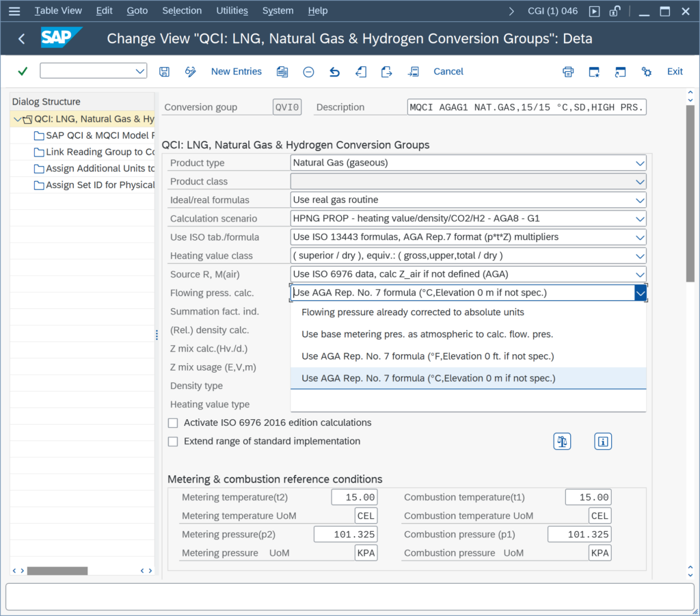The height and width of the screenshot is (616, 700).
Task: Click the Description input field
Action: click(x=527, y=107)
